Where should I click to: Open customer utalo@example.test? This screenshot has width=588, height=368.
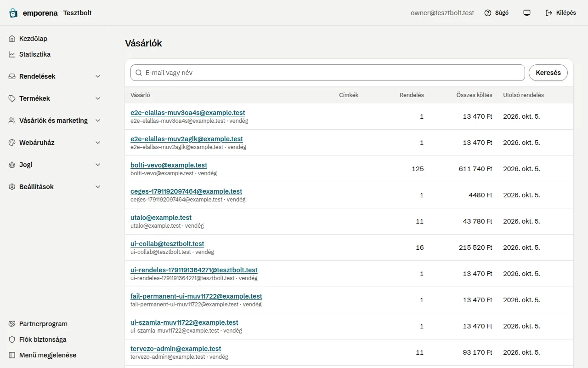pos(161,218)
